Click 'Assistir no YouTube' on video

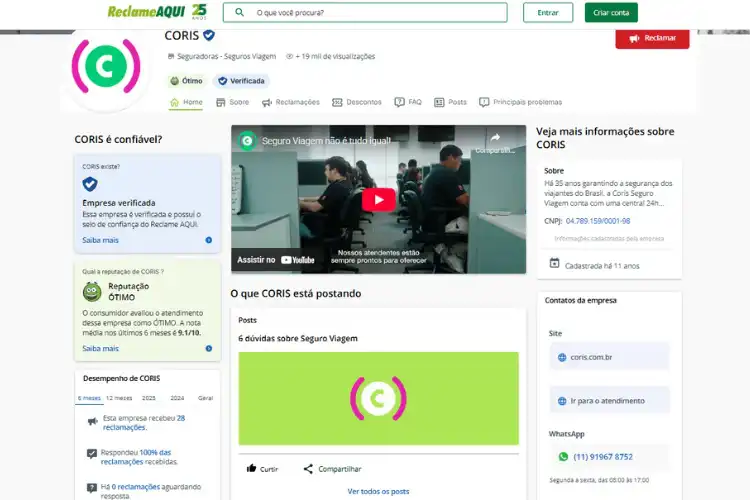(x=276, y=260)
